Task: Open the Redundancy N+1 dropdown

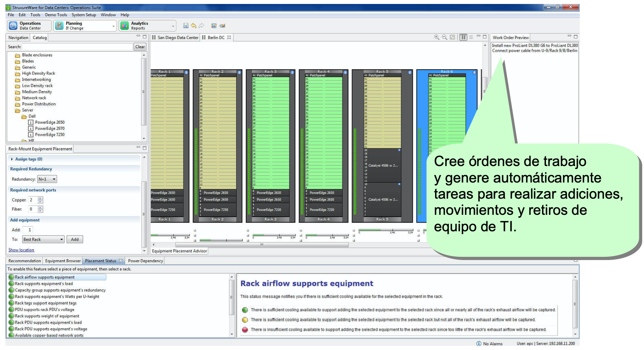Action: pyautogui.click(x=47, y=179)
